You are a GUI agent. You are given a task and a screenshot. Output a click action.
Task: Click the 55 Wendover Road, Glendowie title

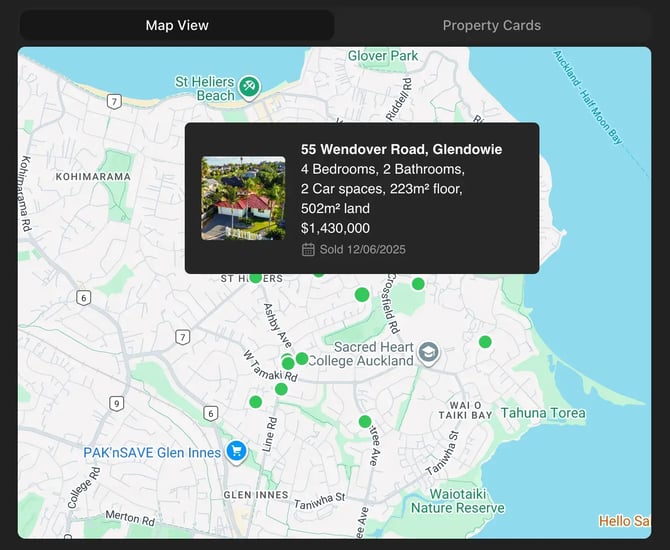401,149
